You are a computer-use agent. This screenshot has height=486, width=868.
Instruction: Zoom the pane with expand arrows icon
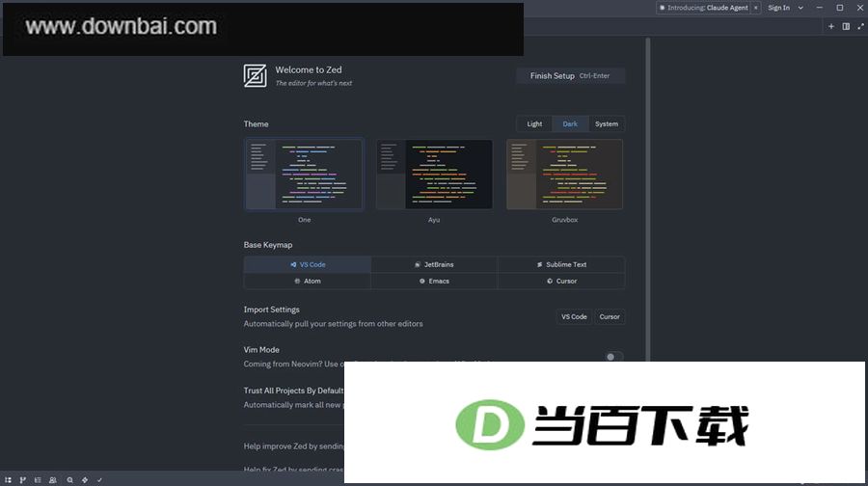[x=860, y=26]
